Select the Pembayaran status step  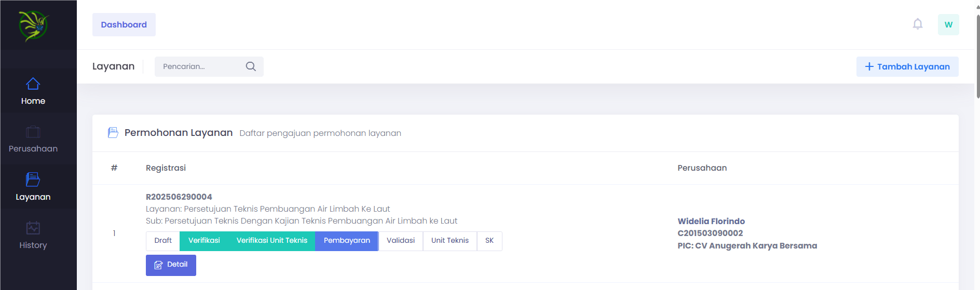coord(347,241)
